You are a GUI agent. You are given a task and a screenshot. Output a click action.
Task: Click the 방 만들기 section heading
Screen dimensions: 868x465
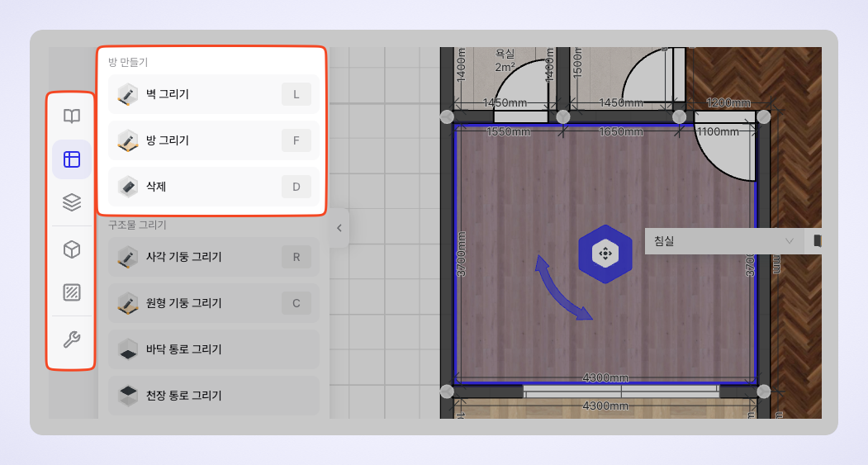(x=128, y=62)
